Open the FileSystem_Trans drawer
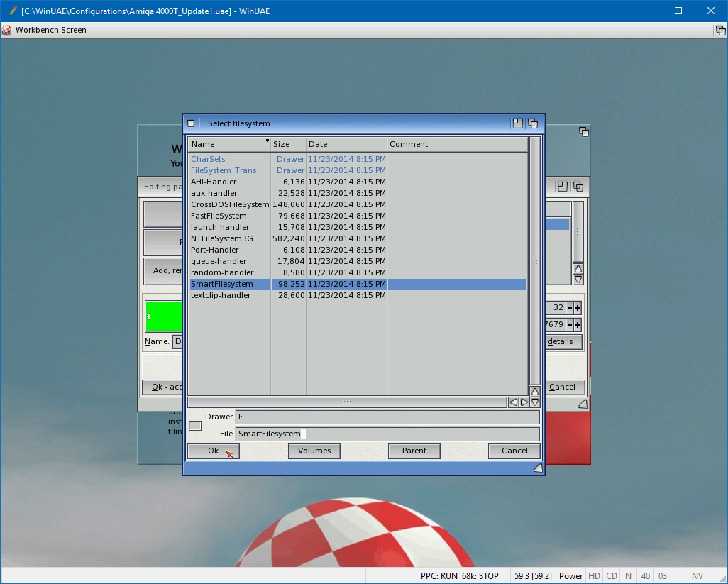The height and width of the screenshot is (584, 728). point(224,170)
